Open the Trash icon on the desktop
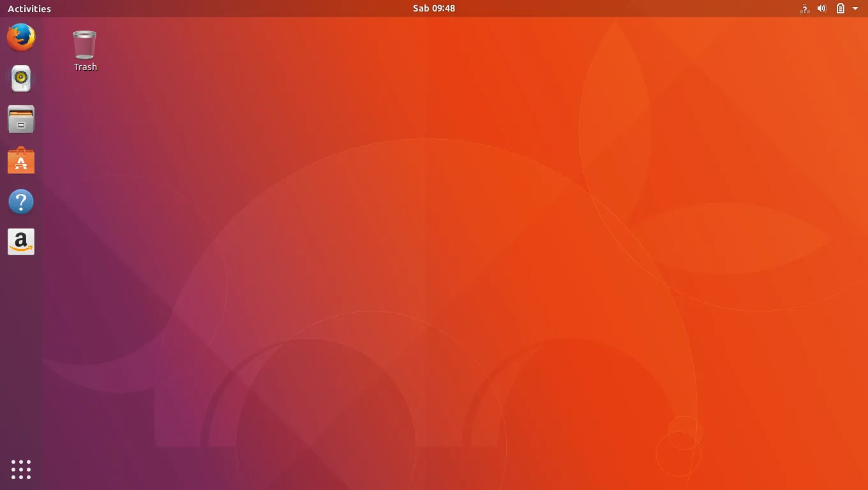The height and width of the screenshot is (490, 868). point(84,45)
